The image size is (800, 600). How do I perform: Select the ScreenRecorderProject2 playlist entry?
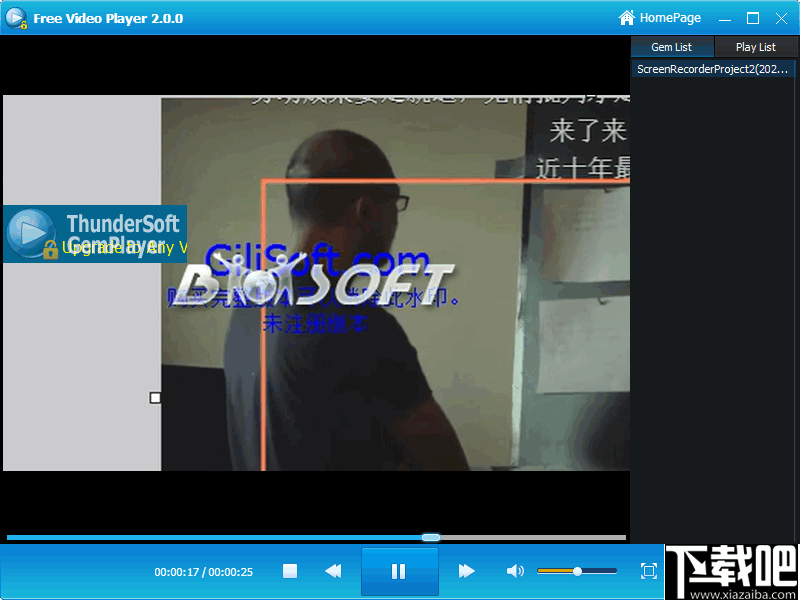712,69
